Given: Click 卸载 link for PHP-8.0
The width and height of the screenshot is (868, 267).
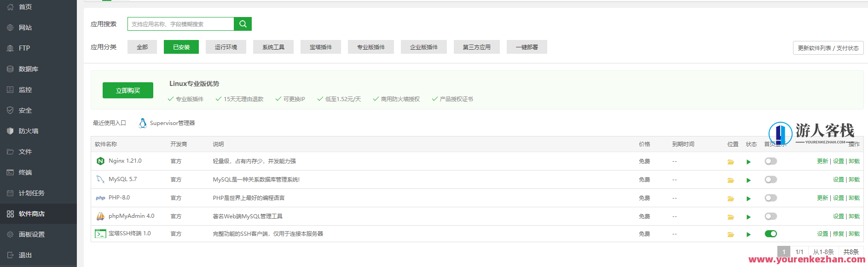Looking at the screenshot, I should coord(854,198).
